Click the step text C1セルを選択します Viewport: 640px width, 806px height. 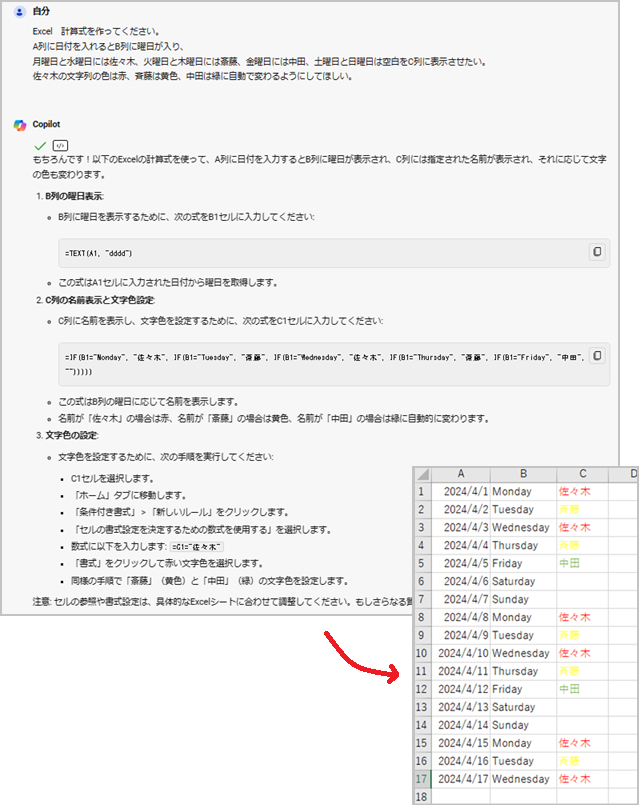[x=113, y=479]
